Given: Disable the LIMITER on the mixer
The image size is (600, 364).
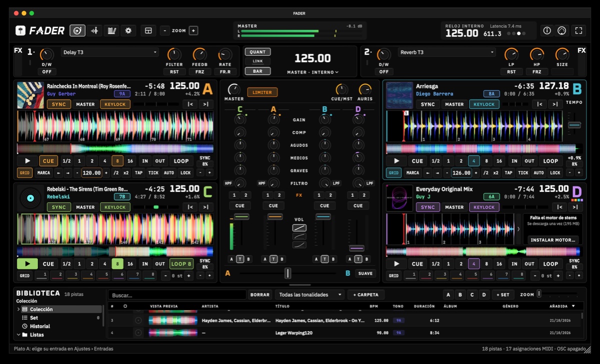Looking at the screenshot, I should pyautogui.click(x=262, y=92).
